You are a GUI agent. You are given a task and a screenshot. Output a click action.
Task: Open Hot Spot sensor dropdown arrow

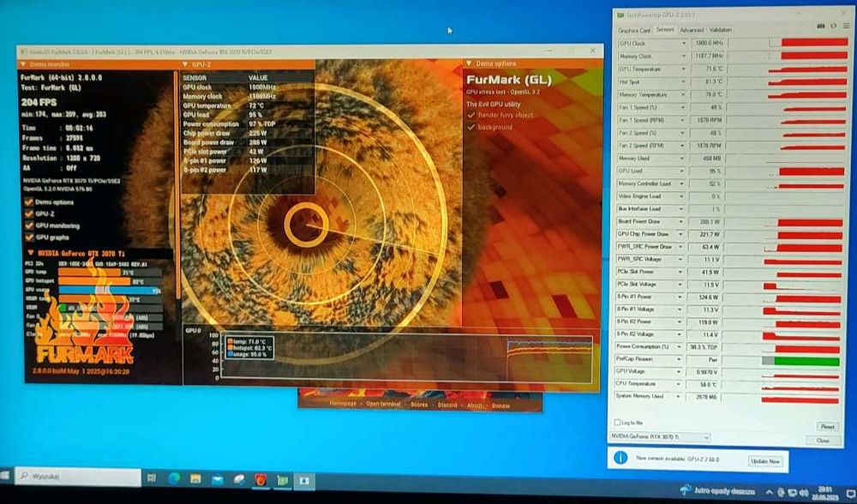coord(683,81)
